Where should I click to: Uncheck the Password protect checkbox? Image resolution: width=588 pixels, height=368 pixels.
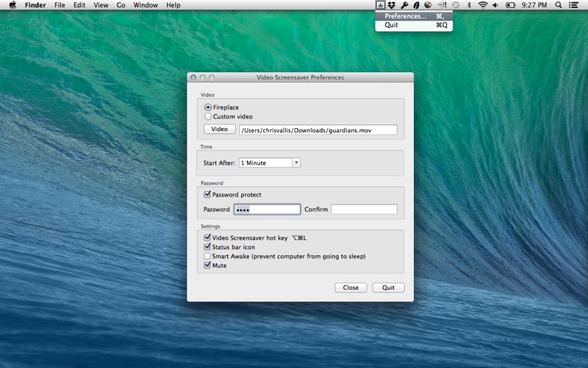(x=207, y=194)
